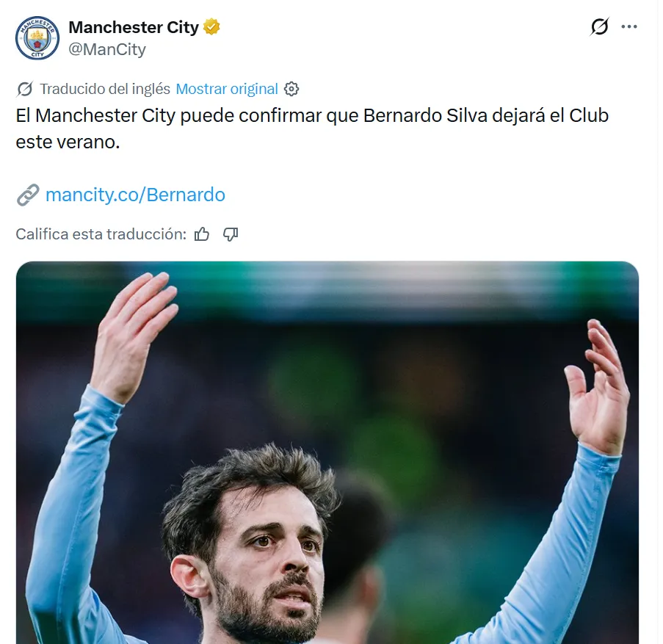Image resolution: width=663 pixels, height=644 pixels.
Task: Open Grok icon at the post's top right
Action: click(x=600, y=26)
